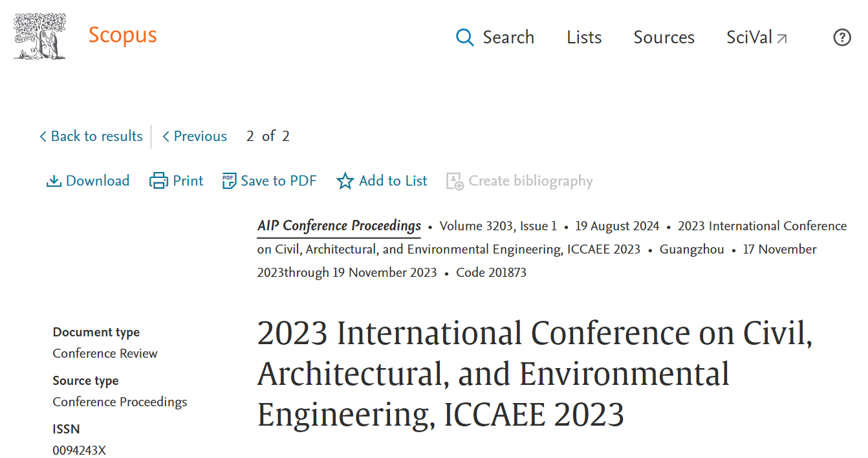This screenshot has height=458, width=868.
Task: Click the '2 of 2' result counter
Action: click(x=268, y=136)
